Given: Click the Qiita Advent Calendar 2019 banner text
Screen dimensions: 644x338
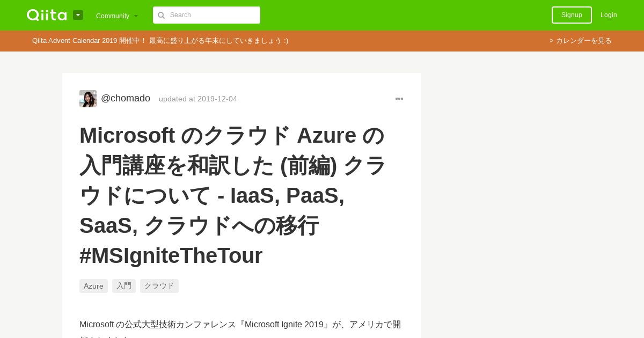Looking at the screenshot, I should (160, 41).
